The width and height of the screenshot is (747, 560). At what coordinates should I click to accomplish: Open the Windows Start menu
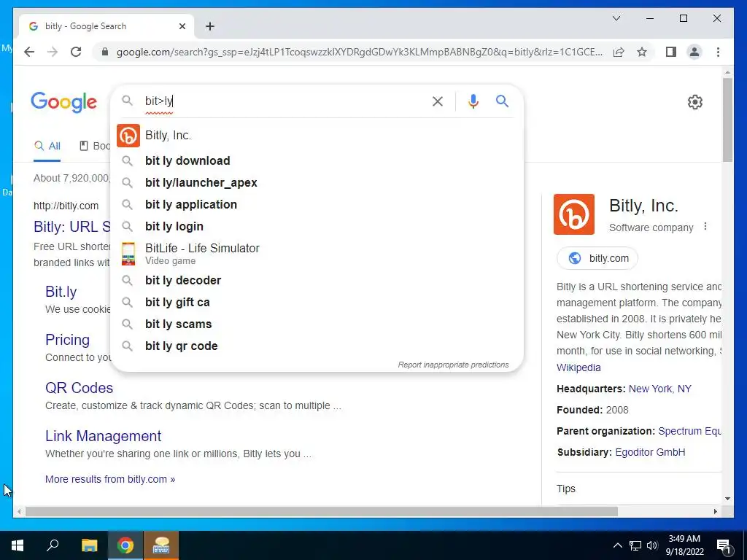coord(18,545)
